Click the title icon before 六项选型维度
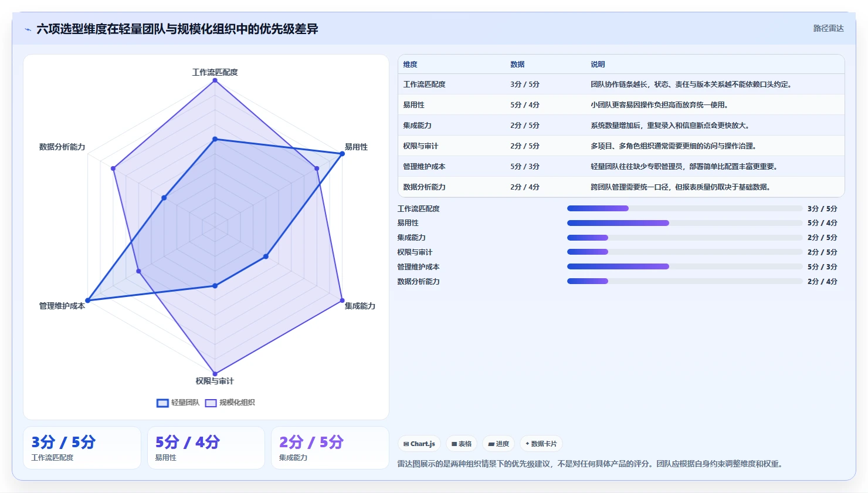 pyautogui.click(x=28, y=29)
